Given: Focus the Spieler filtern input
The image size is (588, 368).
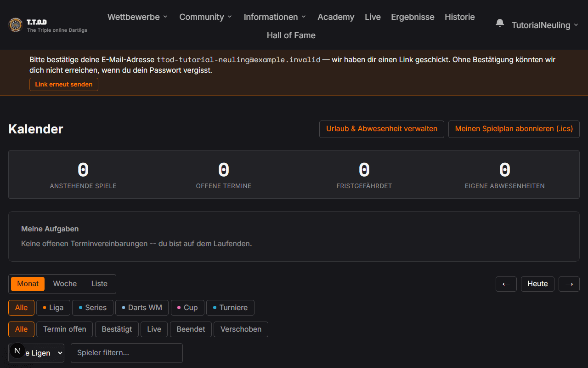Looking at the screenshot, I should 127,353.
